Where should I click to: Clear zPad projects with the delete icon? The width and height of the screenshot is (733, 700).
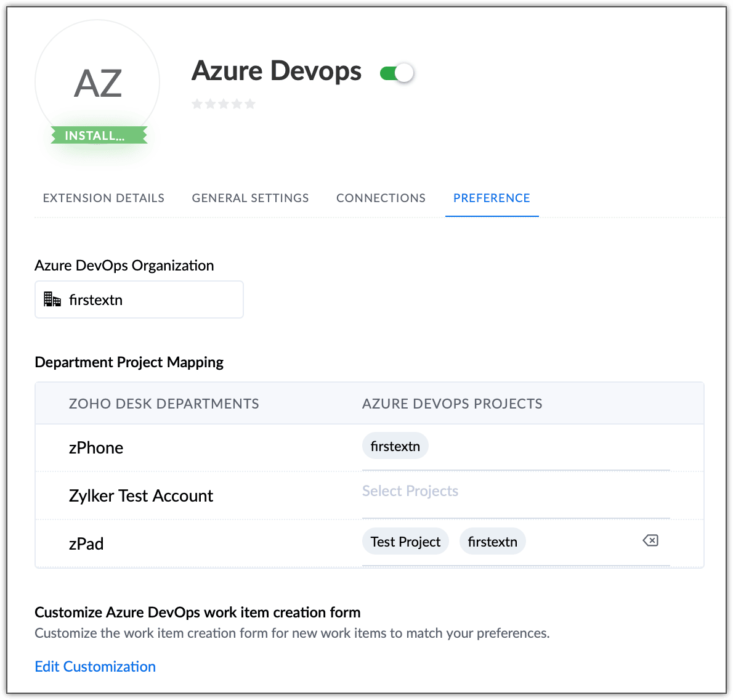click(650, 540)
